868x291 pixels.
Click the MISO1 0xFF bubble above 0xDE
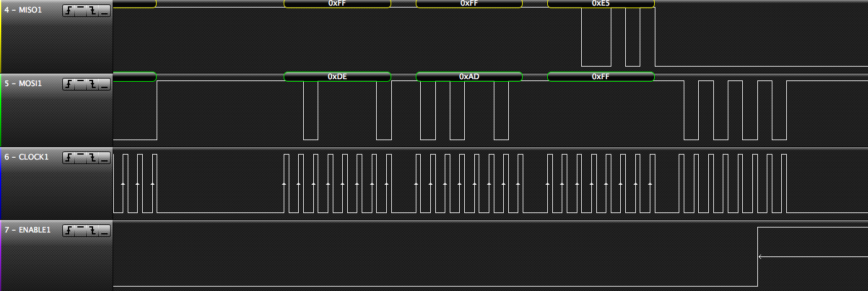(x=337, y=3)
